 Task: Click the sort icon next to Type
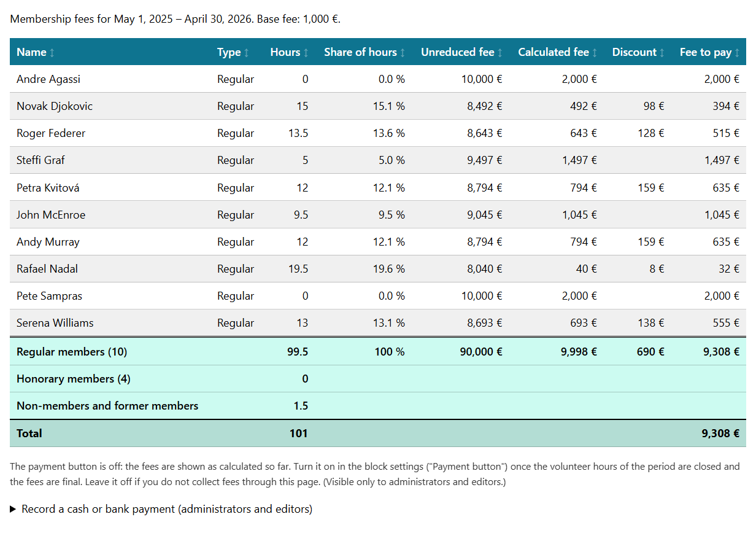[x=247, y=53]
